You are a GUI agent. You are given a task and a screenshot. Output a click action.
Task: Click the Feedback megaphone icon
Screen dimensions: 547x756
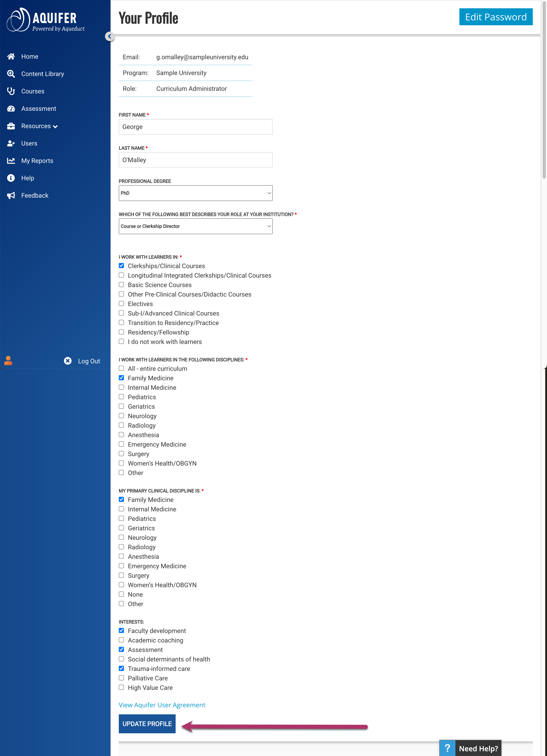click(11, 195)
